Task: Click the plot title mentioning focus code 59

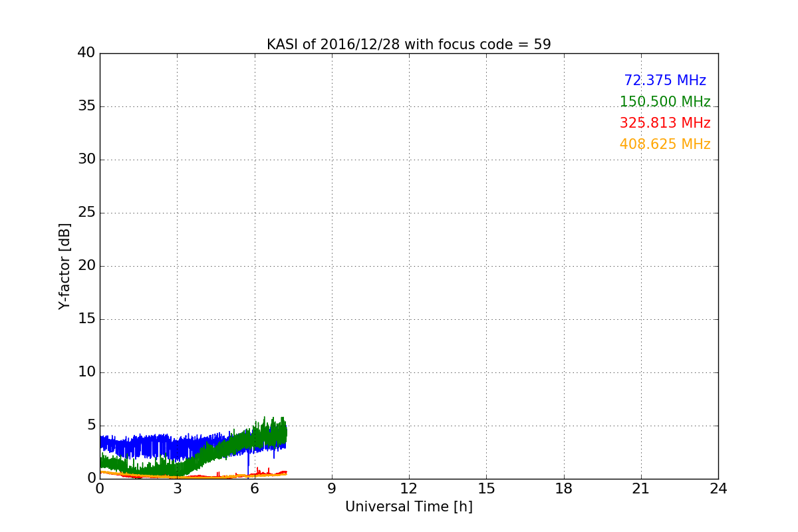Action: [x=409, y=45]
